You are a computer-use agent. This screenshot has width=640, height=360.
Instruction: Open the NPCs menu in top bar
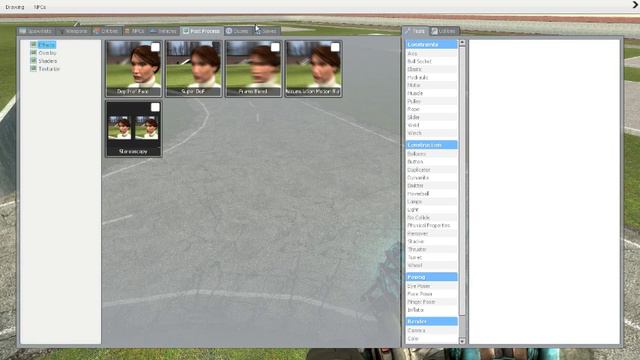(40, 7)
